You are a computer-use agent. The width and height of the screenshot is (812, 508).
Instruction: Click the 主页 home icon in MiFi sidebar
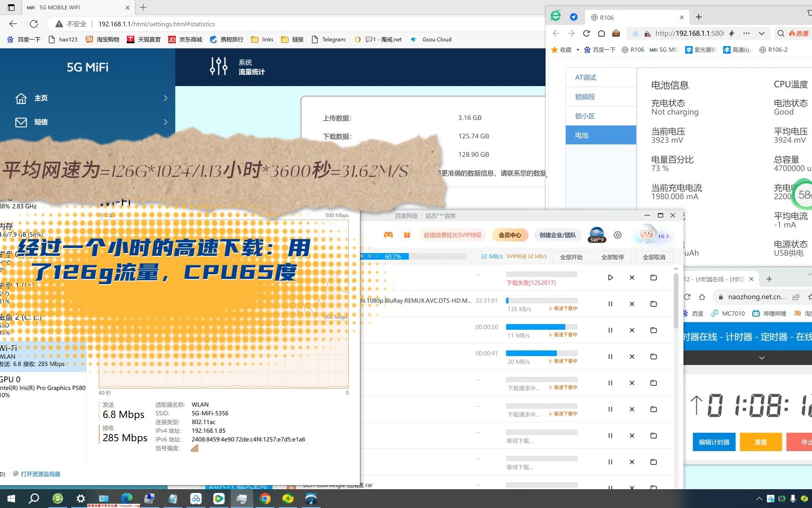coord(21,98)
